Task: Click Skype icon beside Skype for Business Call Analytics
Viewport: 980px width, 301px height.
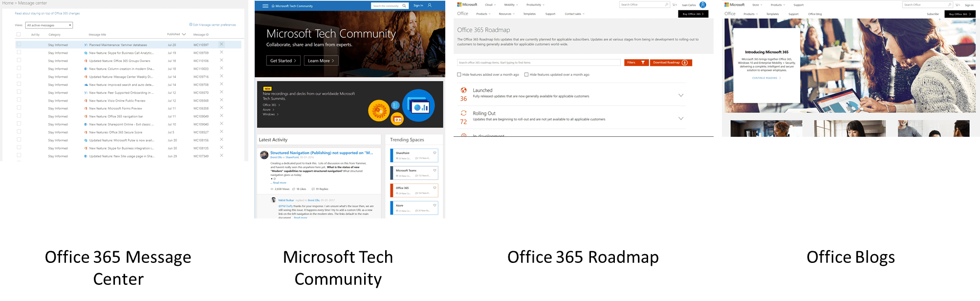Action: (86, 53)
